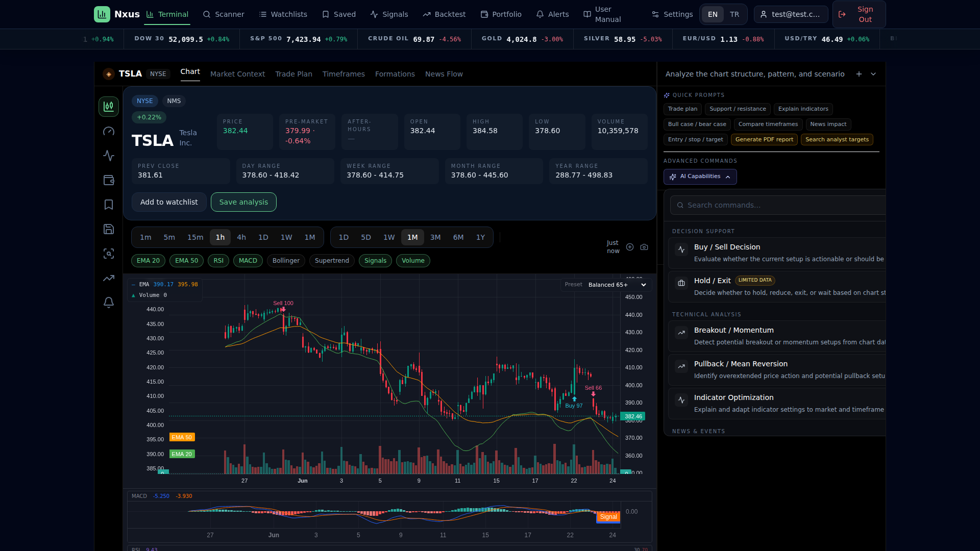Click Add to watchlist
This screenshot has width=980, height=551.
point(169,202)
